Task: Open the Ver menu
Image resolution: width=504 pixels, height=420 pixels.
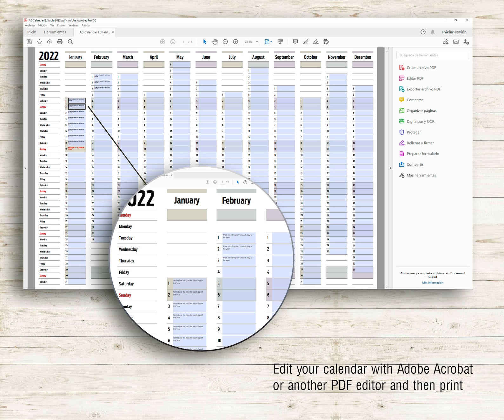Action: (x=52, y=25)
